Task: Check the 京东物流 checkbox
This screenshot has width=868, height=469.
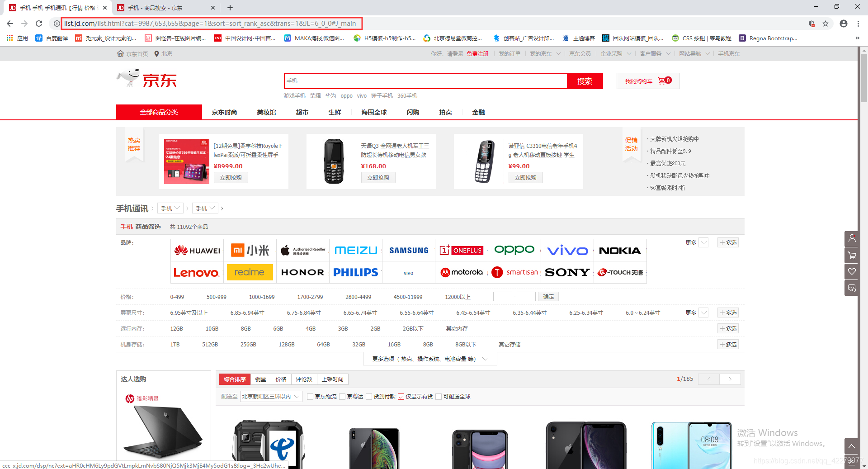Action: [310, 397]
